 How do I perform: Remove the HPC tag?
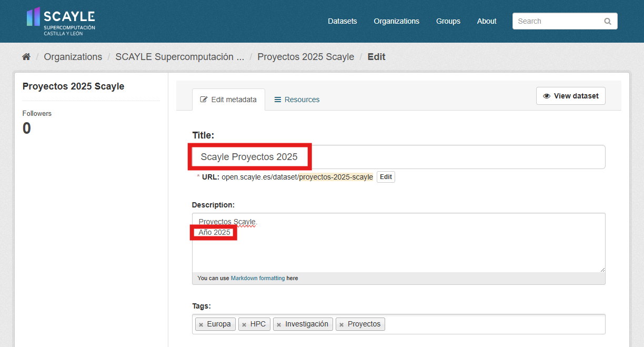(x=244, y=324)
